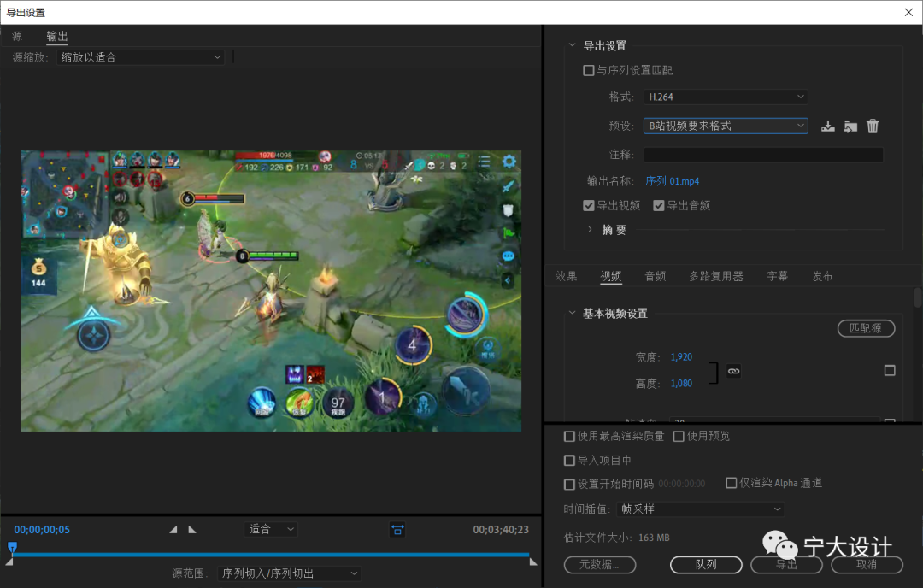This screenshot has width=923, height=588.
Task: Click the Queue button
Action: click(706, 564)
